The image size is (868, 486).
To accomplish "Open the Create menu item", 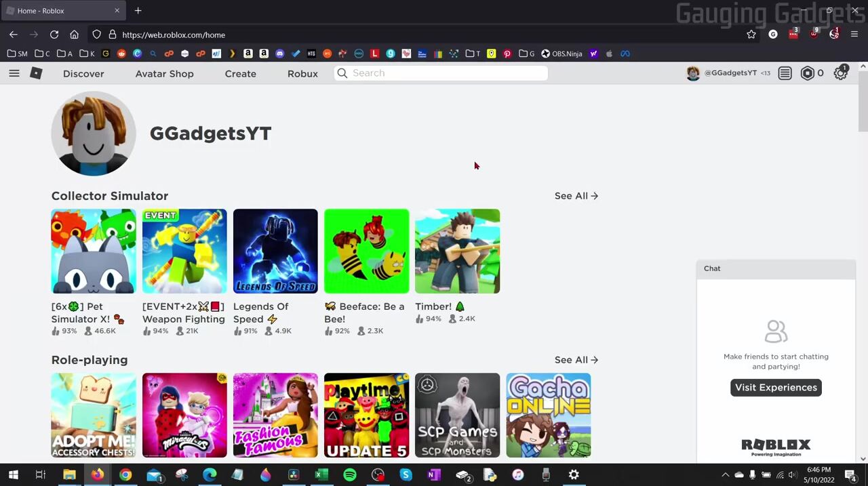I will point(240,73).
